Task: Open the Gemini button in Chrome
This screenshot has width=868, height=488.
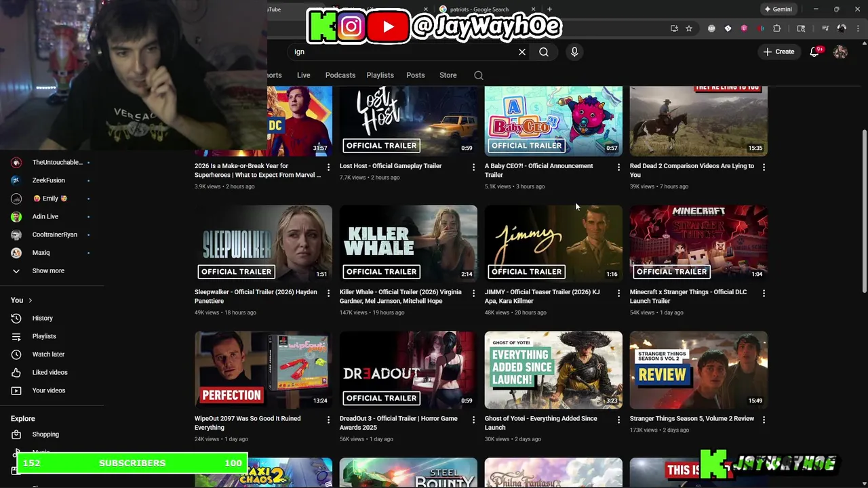Action: [x=778, y=9]
